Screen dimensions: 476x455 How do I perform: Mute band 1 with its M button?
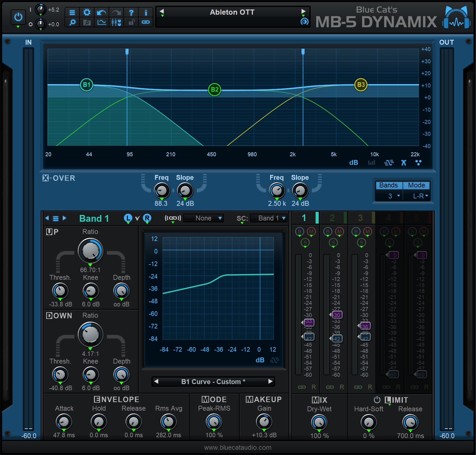[x=311, y=231]
